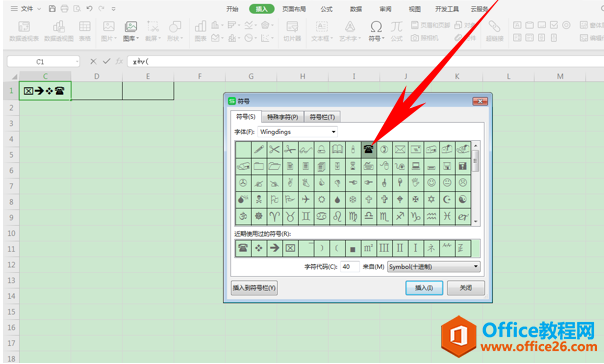Click the symbol grid scroll up arrow
The height and width of the screenshot is (364, 604).
coord(476,146)
